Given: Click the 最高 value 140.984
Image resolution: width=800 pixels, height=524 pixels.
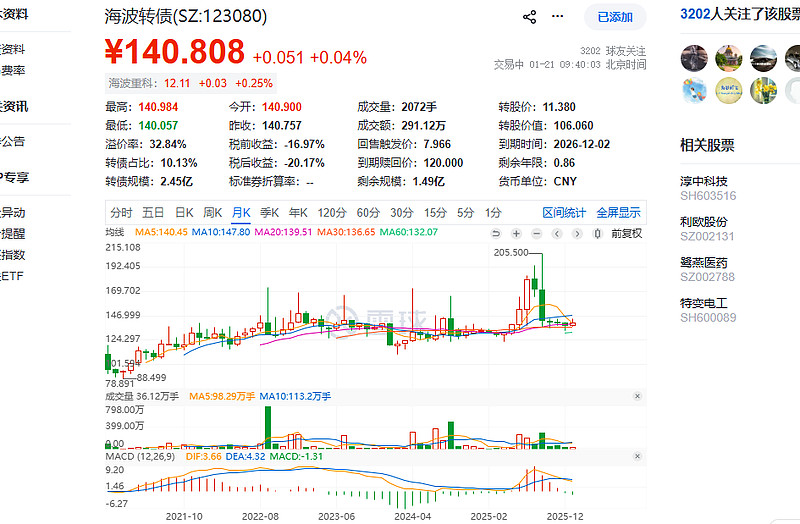Looking at the screenshot, I should pos(158,107).
